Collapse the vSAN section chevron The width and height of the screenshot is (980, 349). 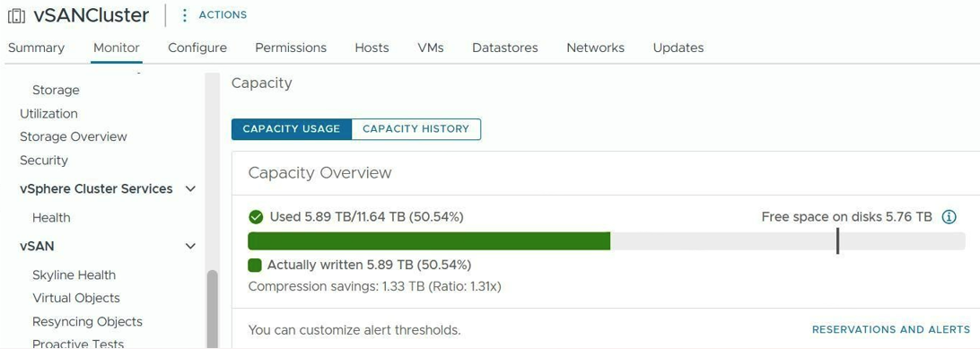pos(190,246)
